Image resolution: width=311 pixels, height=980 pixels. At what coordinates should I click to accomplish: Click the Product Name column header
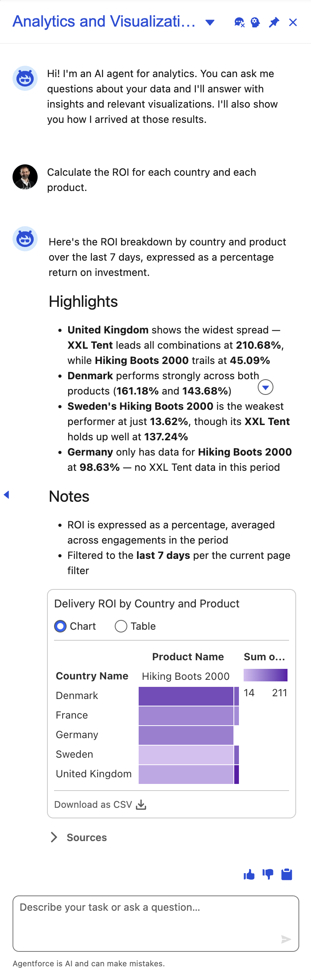click(188, 657)
